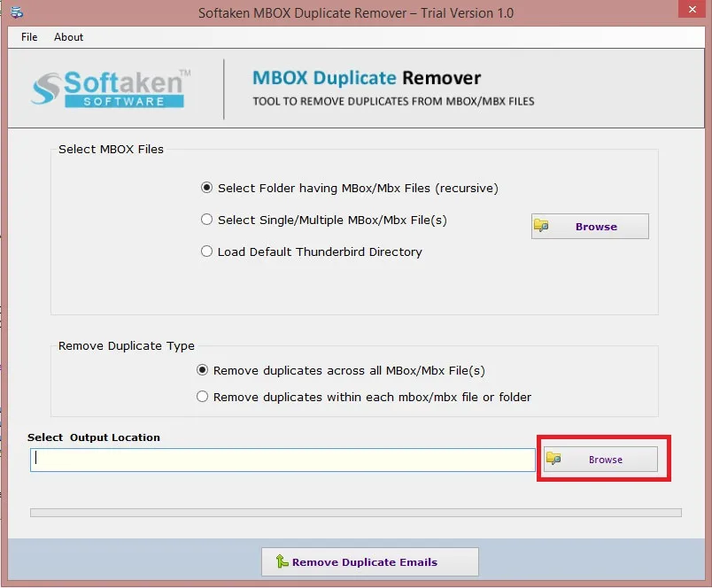The height and width of the screenshot is (588, 712).
Task: Close the Softaken MBOX Duplicate Remover window
Action: (x=692, y=9)
